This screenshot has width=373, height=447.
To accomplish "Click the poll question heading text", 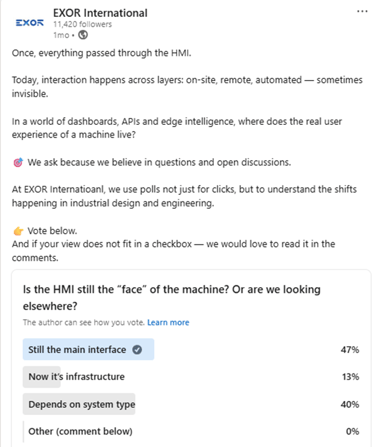I will (172, 297).
